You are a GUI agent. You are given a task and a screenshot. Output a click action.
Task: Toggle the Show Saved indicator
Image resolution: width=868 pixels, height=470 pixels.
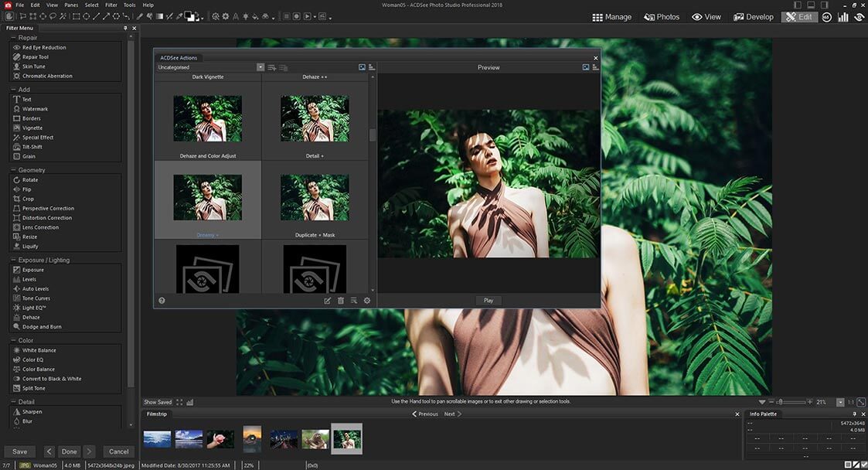(x=157, y=402)
